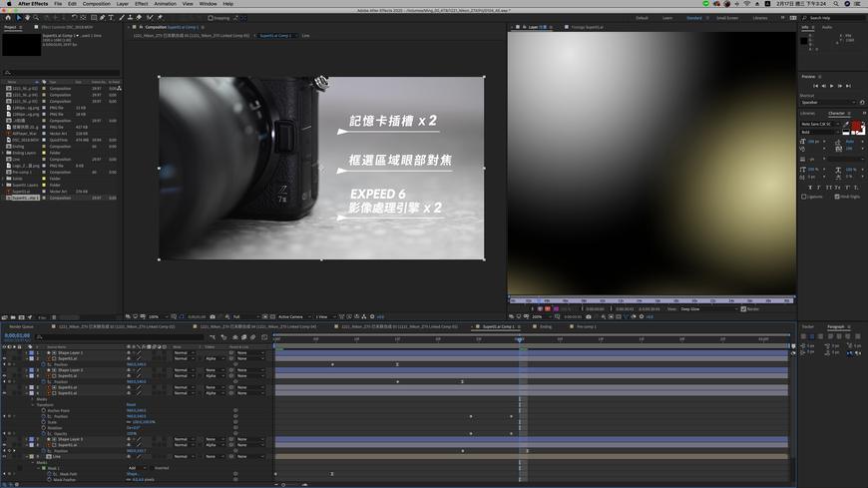Image resolution: width=868 pixels, height=488 pixels.
Task: Click Reset next to Transform
Action: [x=131, y=405]
